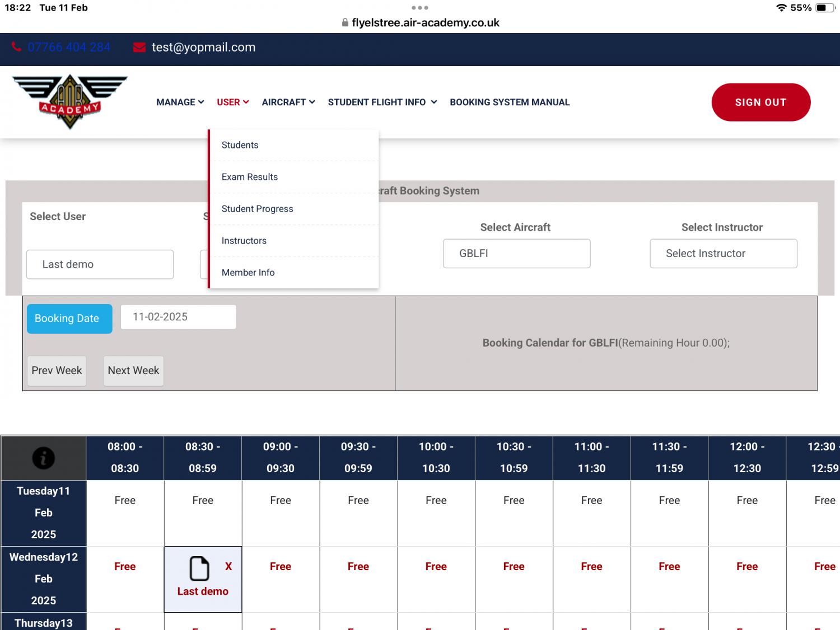Click the booking date field showing 11-02-2025

pos(178,316)
